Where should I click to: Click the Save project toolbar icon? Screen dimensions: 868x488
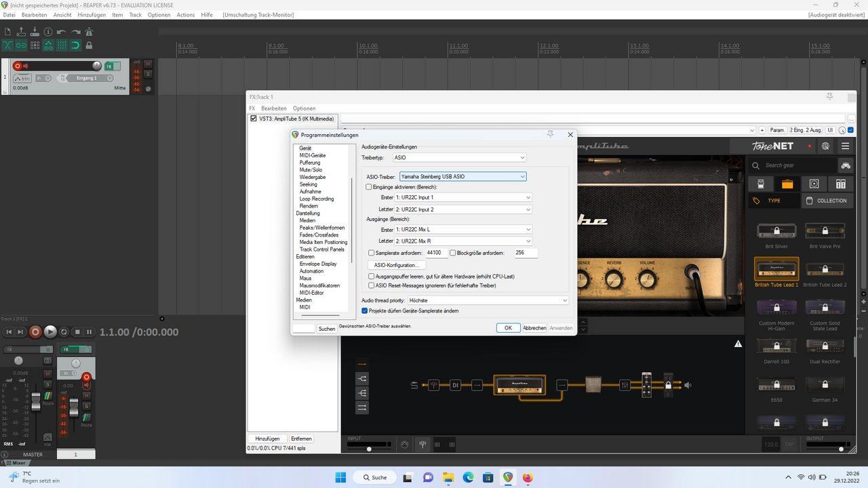[x=35, y=31]
